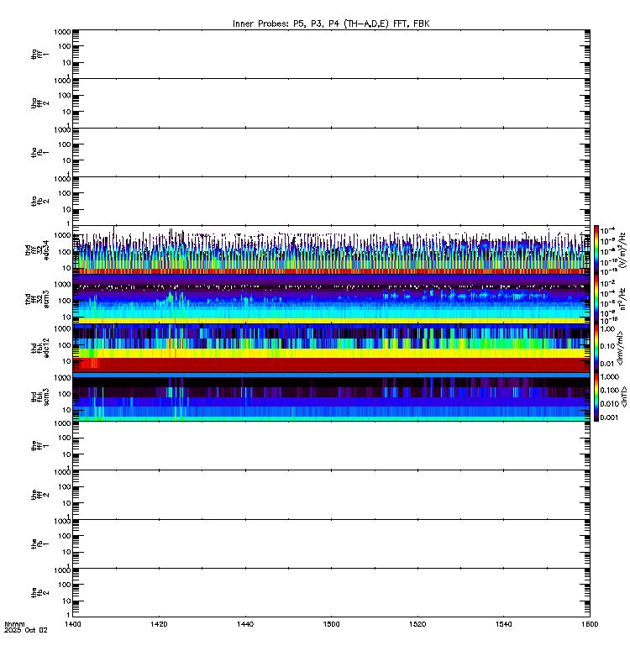
Task: Click the ff scm3 nT²/Hz color bar
Action: coord(596,299)
